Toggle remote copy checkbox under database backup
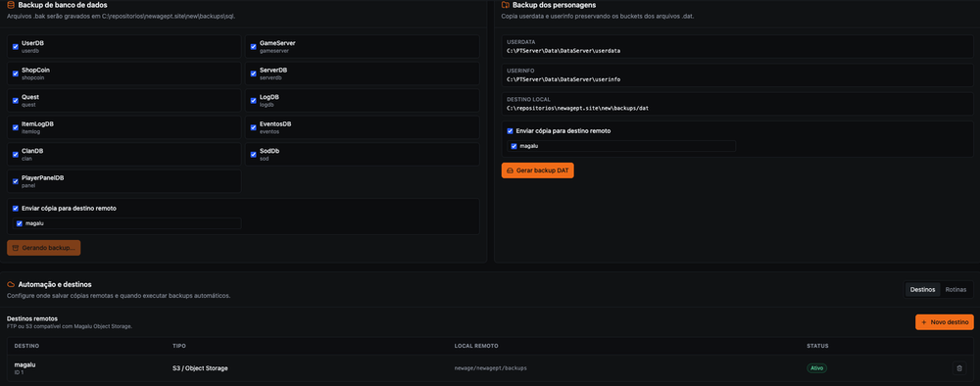980x386 pixels. (16, 208)
